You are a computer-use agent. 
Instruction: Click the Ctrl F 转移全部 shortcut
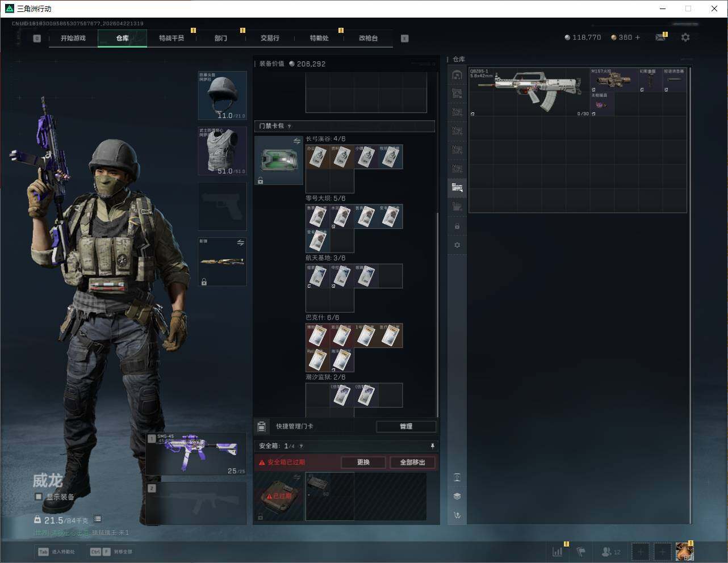point(111,552)
